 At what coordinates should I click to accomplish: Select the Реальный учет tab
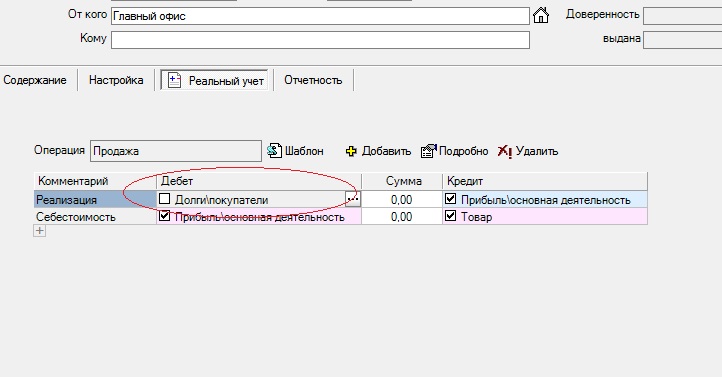coord(215,81)
